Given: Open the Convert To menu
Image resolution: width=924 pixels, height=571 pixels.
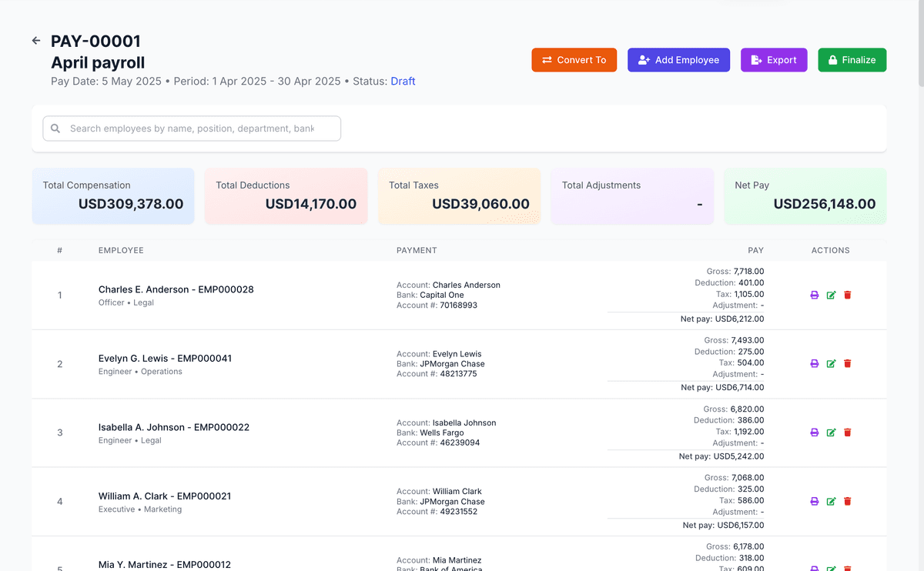Looking at the screenshot, I should (x=574, y=60).
